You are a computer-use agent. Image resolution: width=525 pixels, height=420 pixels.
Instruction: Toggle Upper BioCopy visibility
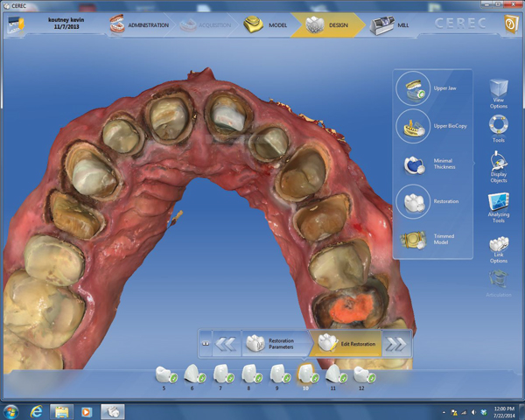click(x=413, y=127)
